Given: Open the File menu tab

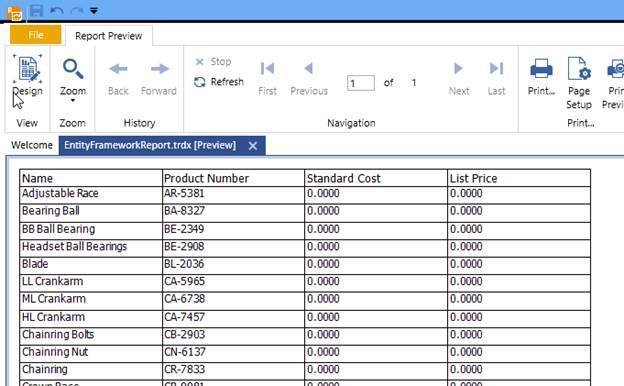Looking at the screenshot, I should [x=36, y=35].
